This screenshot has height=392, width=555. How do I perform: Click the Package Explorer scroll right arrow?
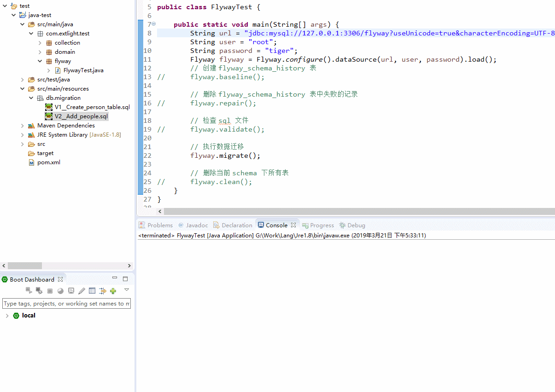130,266
